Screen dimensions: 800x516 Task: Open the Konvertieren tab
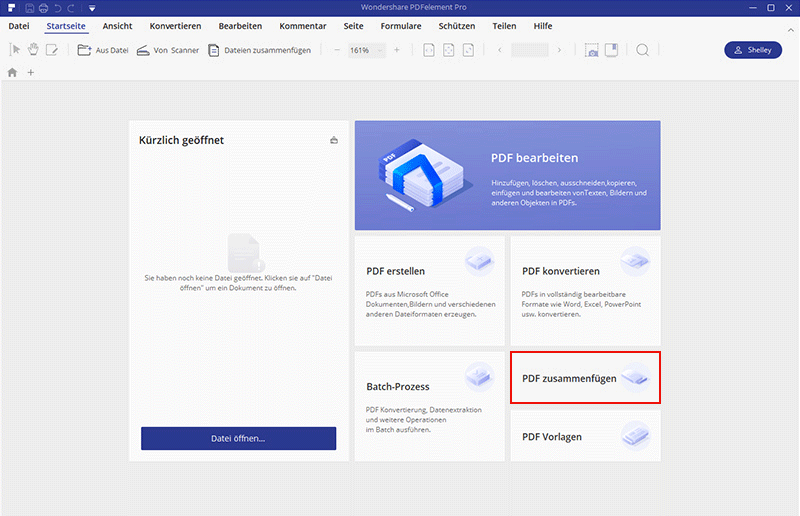tap(175, 26)
